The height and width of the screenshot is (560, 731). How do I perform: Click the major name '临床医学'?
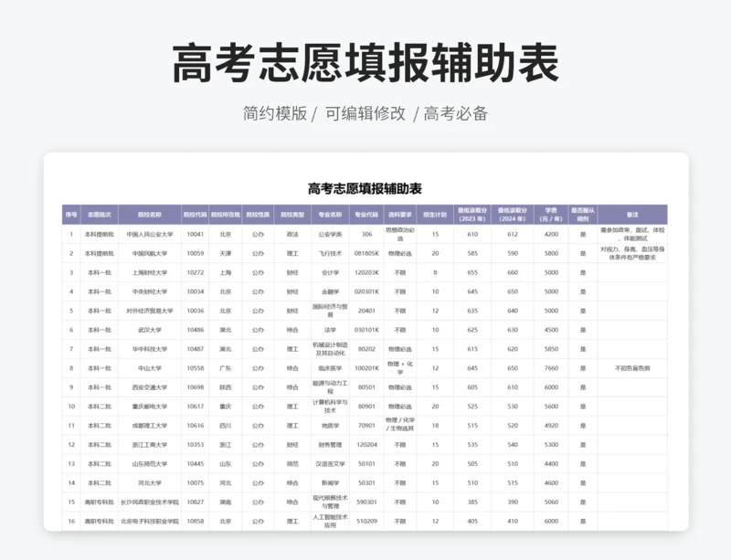click(x=330, y=368)
